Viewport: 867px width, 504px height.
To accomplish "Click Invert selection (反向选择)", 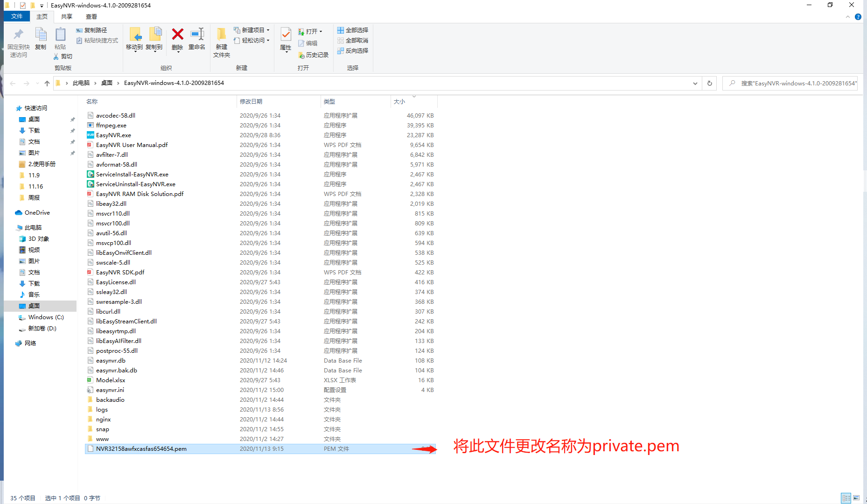I will click(x=353, y=51).
